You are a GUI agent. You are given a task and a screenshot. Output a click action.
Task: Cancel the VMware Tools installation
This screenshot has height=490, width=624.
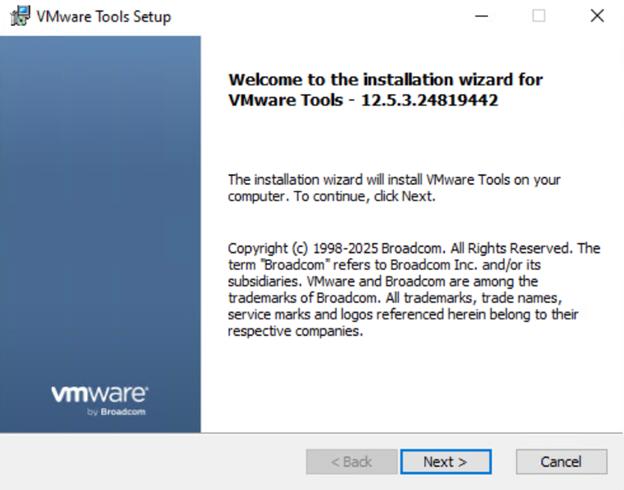[561, 461]
